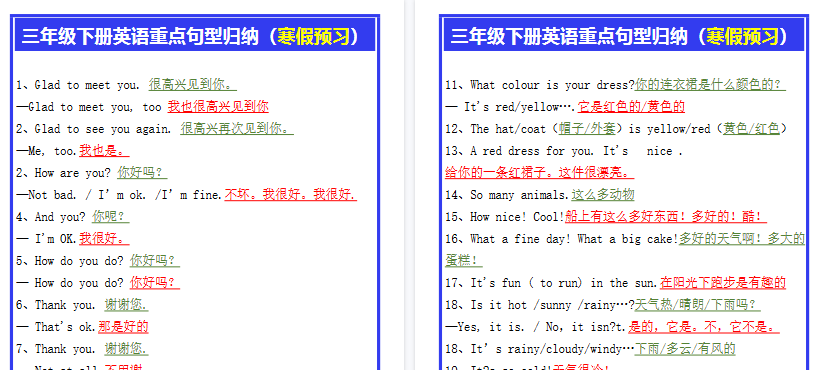Click the sentence 'How are you?'
This screenshot has height=370, width=826.
coord(73,173)
